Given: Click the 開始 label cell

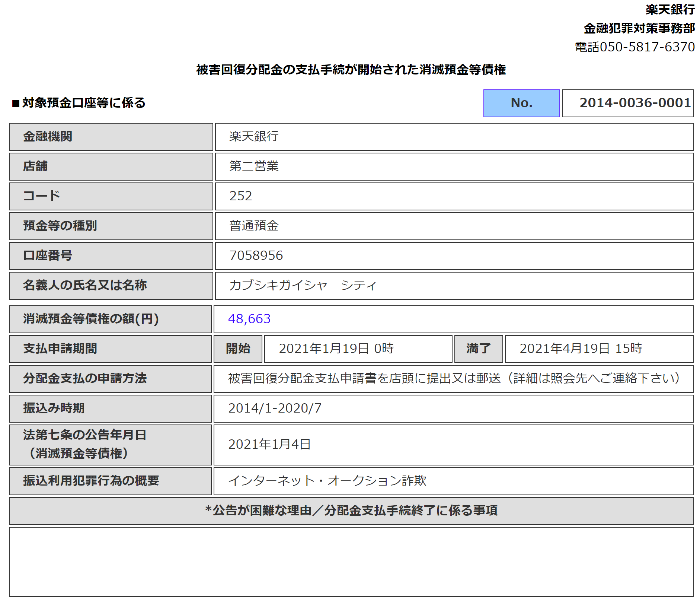Looking at the screenshot, I should [238, 349].
